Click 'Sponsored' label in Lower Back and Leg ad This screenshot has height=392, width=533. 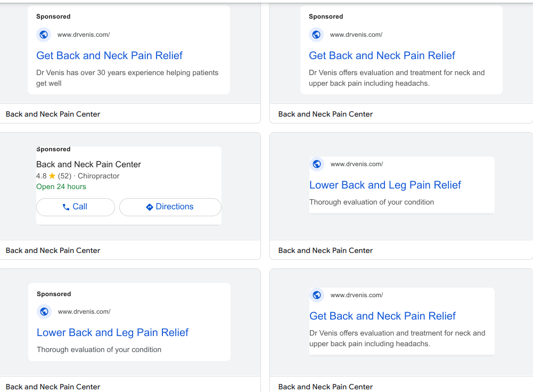tap(54, 294)
